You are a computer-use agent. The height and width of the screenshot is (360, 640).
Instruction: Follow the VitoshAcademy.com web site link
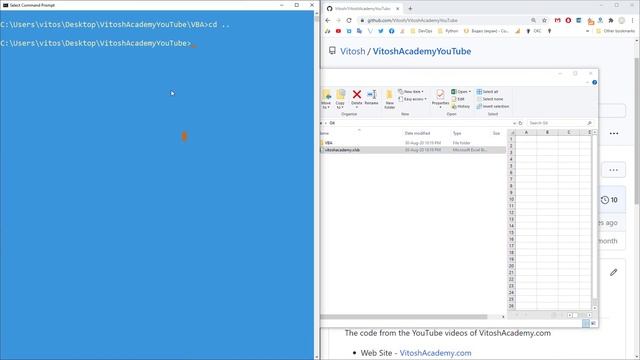(x=435, y=353)
